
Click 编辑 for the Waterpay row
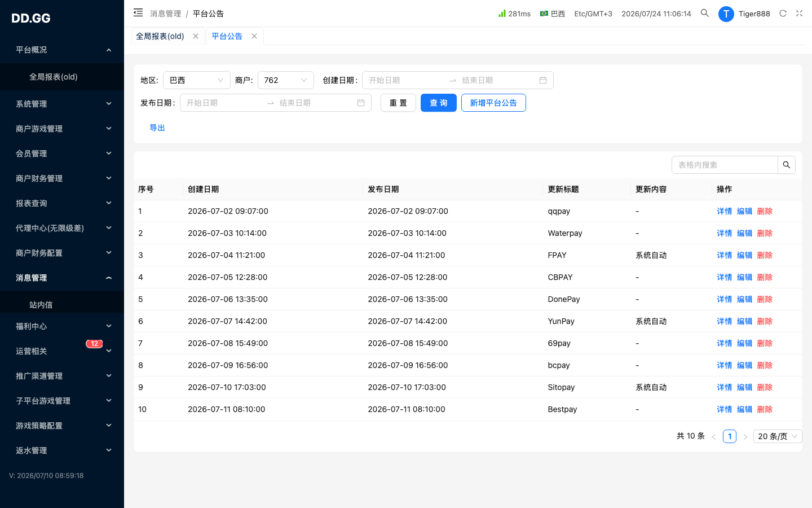(x=745, y=233)
